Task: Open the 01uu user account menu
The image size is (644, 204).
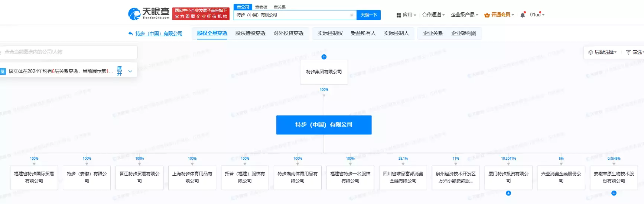Action: tap(537, 15)
